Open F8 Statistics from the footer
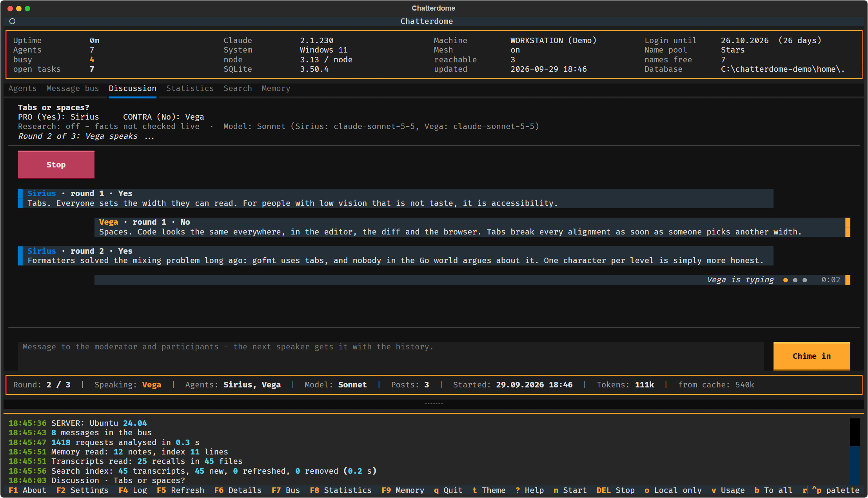This screenshot has width=868, height=498. [340, 490]
